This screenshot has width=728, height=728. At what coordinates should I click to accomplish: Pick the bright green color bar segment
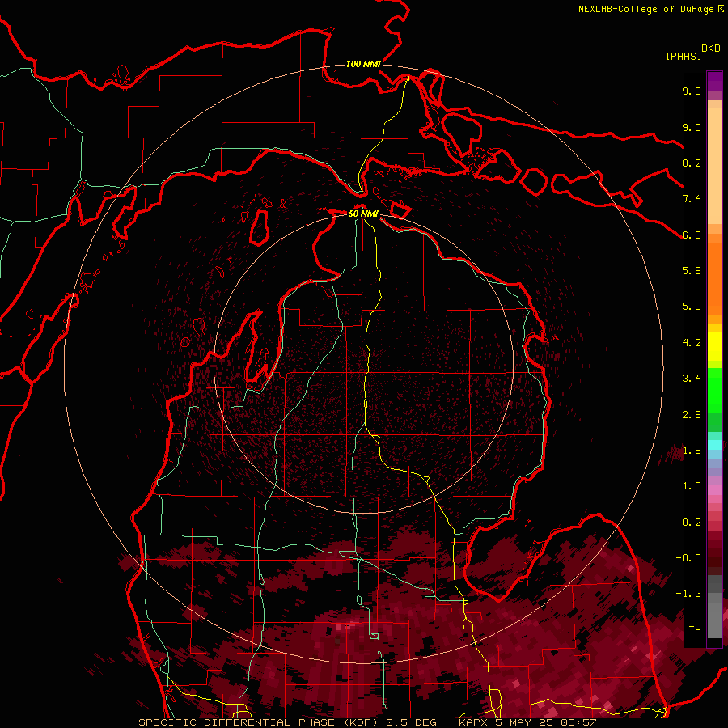point(714,391)
